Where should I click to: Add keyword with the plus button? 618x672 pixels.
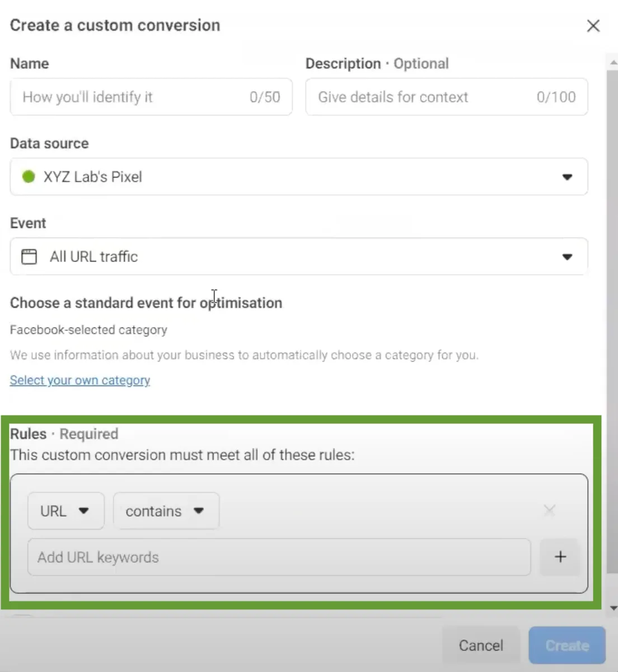(x=560, y=557)
